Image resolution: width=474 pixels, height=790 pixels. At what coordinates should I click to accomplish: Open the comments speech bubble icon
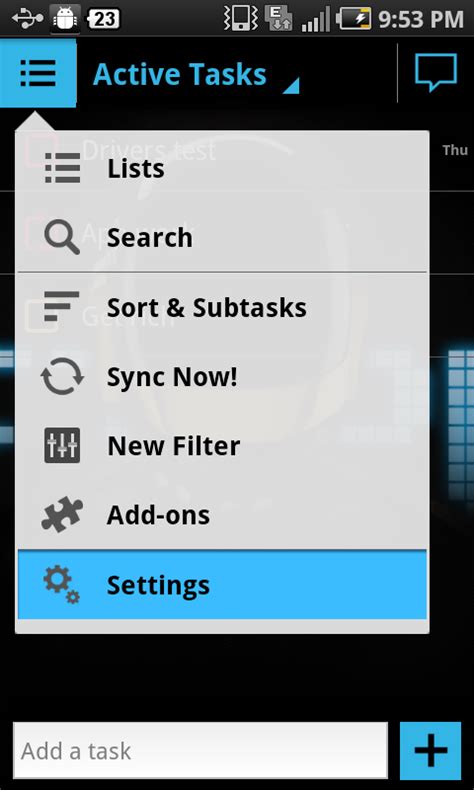coord(436,73)
